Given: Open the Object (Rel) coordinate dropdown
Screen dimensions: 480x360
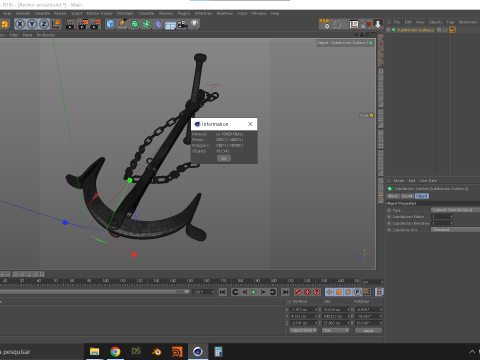Looking at the screenshot, I should [303, 330].
